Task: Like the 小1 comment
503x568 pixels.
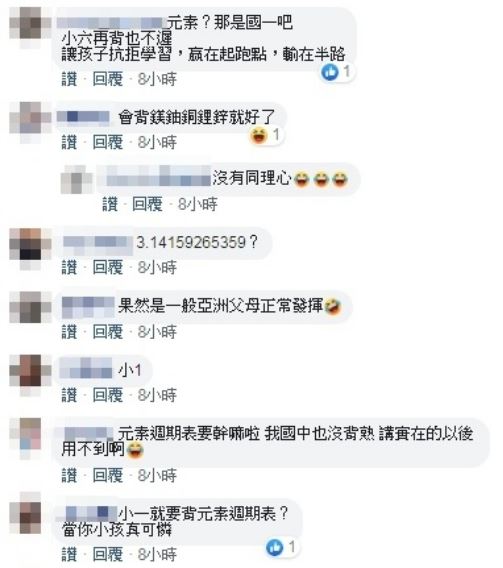Action: pos(69,395)
